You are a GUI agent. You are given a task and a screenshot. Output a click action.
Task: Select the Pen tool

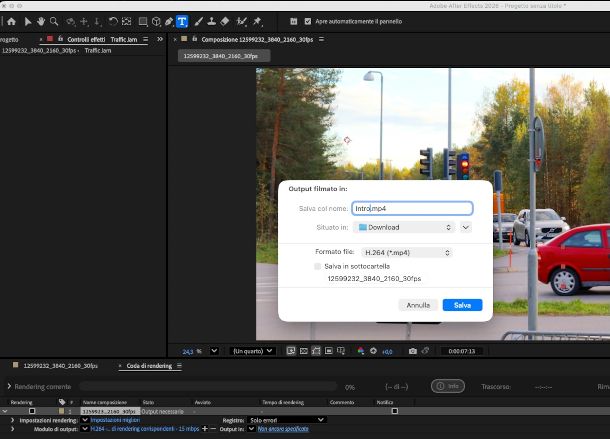pyautogui.click(x=169, y=21)
